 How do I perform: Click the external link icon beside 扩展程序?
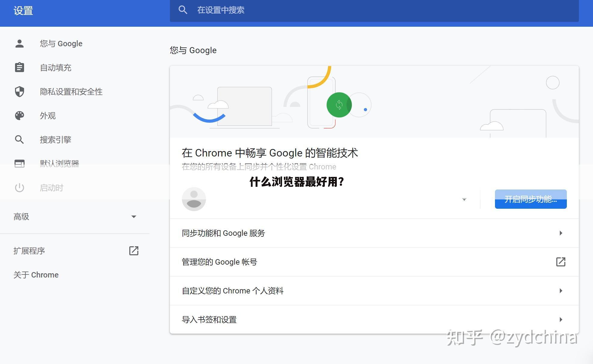[134, 251]
